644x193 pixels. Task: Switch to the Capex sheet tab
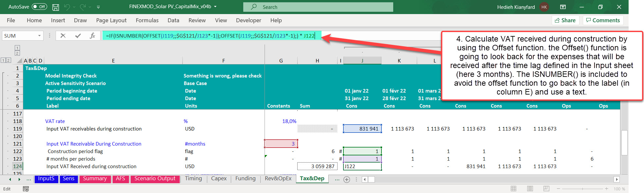coord(219,179)
